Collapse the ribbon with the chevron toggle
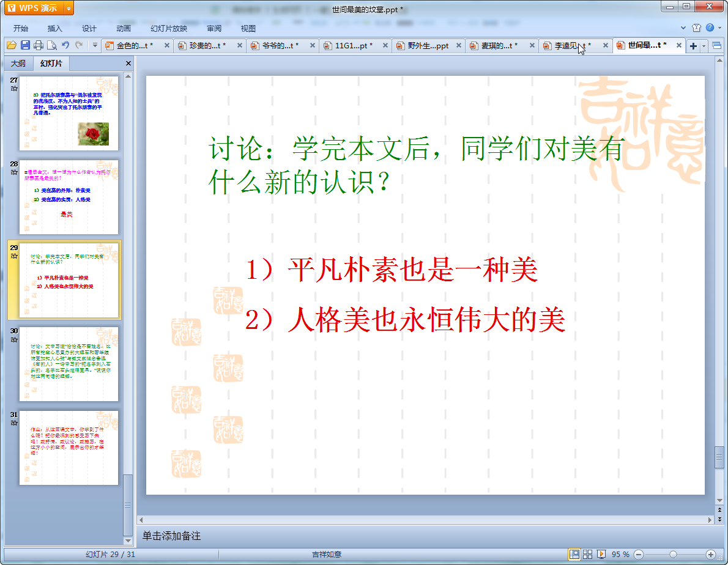The image size is (728, 565). tap(683, 28)
